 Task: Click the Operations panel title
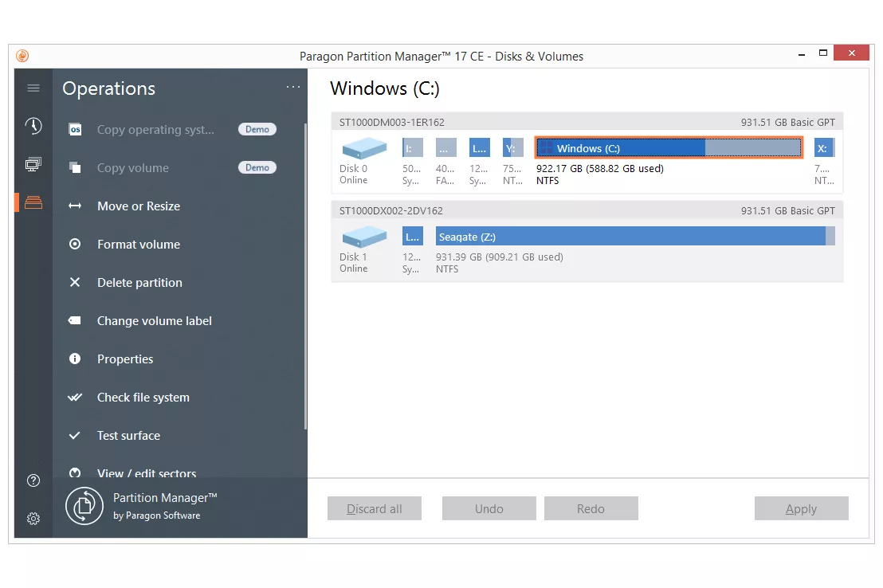point(108,88)
